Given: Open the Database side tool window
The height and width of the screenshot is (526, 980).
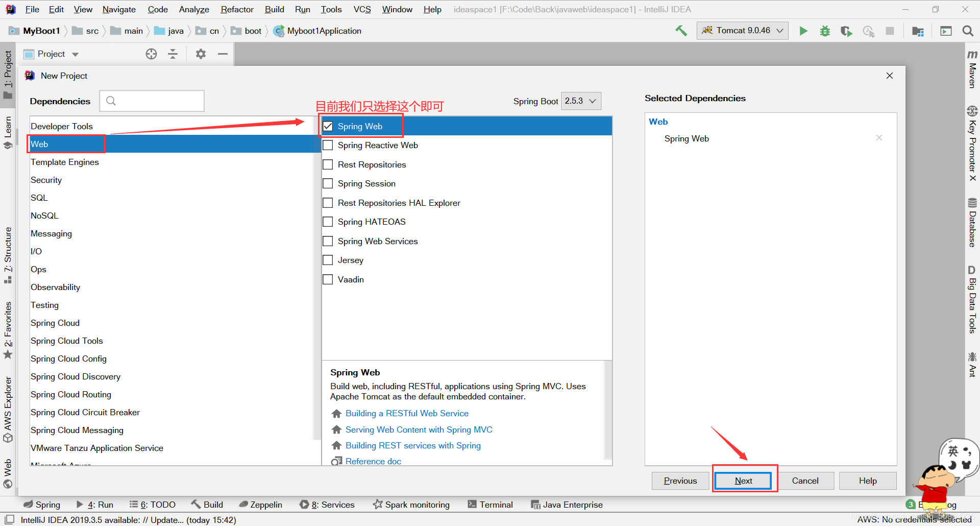Looking at the screenshot, I should point(972,223).
